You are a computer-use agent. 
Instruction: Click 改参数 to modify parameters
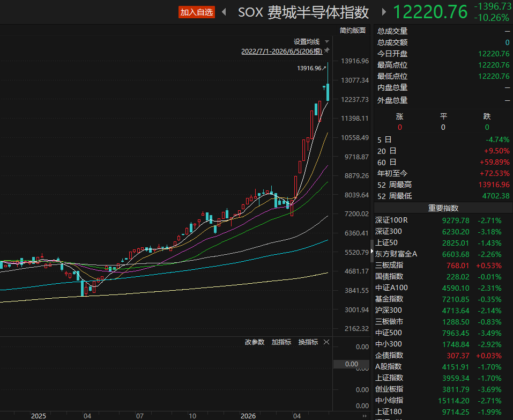click(255, 342)
